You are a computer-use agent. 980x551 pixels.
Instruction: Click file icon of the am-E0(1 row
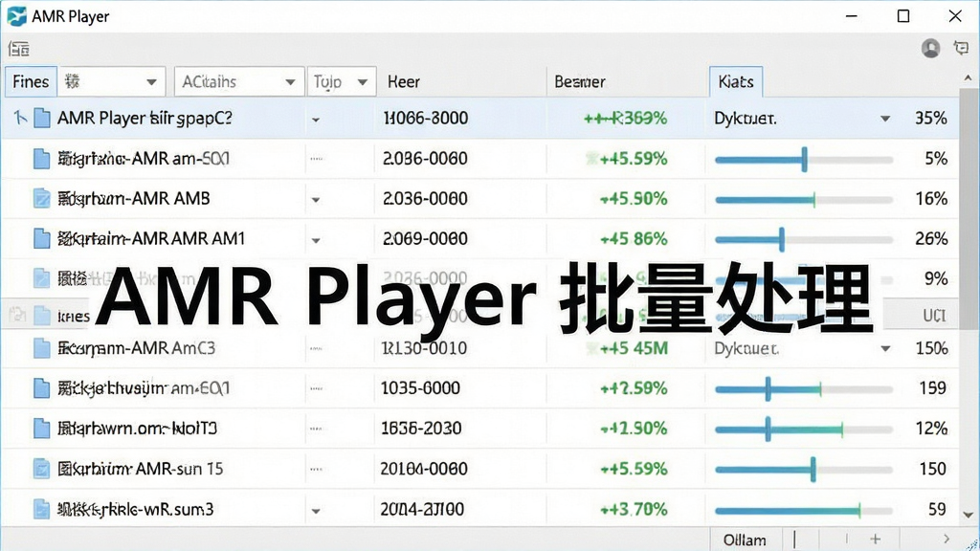41,388
